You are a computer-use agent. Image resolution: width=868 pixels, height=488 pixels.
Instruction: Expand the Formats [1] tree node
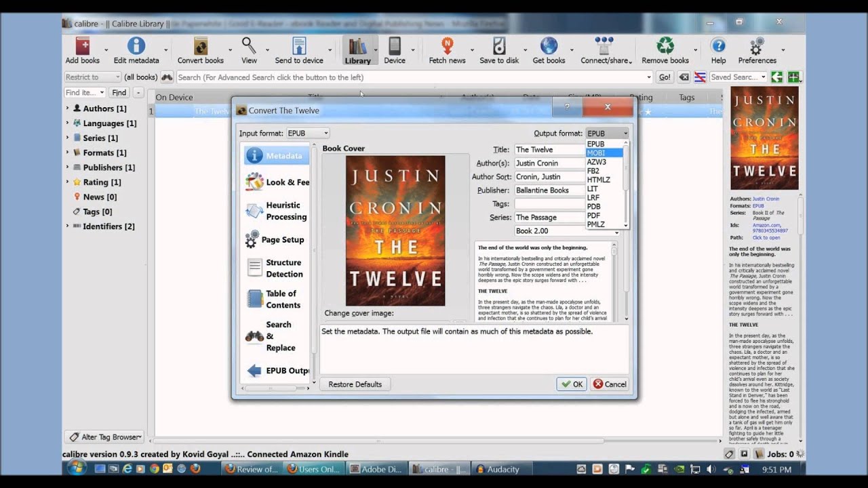pyautogui.click(x=67, y=152)
